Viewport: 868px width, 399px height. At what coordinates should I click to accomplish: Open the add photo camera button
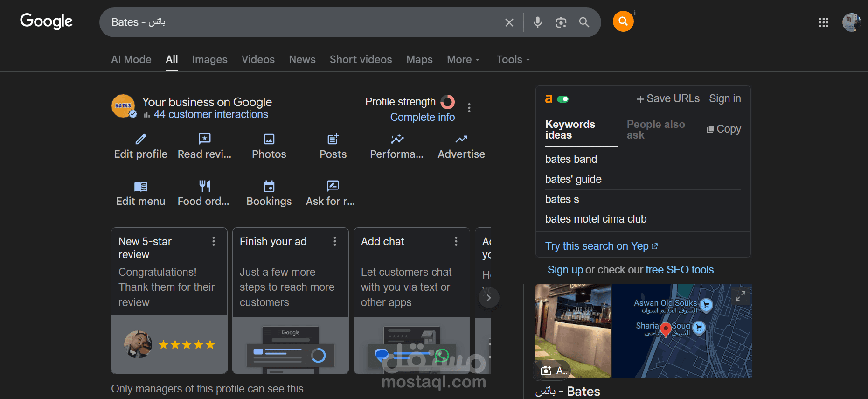(553, 371)
